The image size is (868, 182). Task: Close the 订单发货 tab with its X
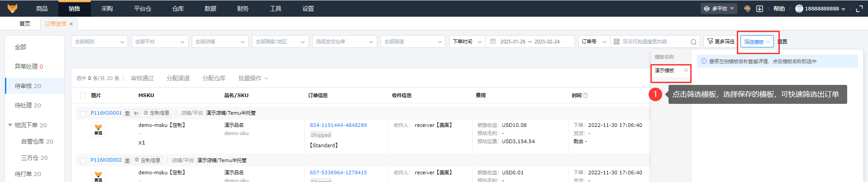[x=71, y=24]
